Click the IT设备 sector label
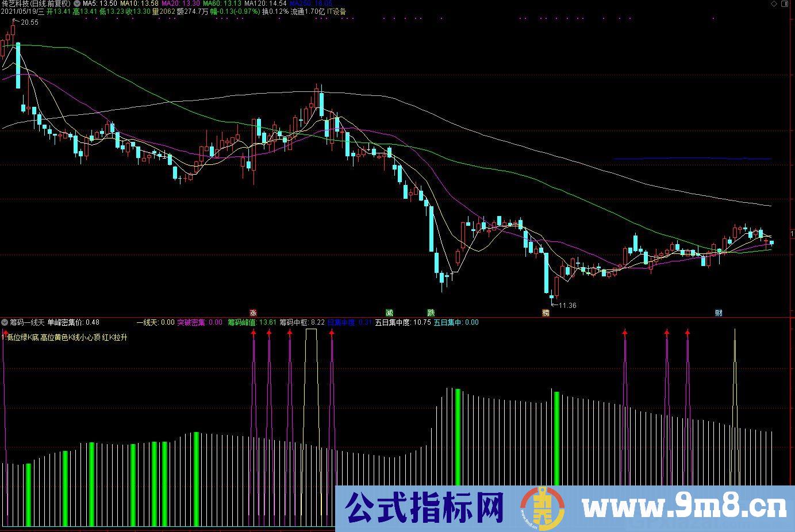This screenshot has height=532, width=795. click(x=335, y=11)
